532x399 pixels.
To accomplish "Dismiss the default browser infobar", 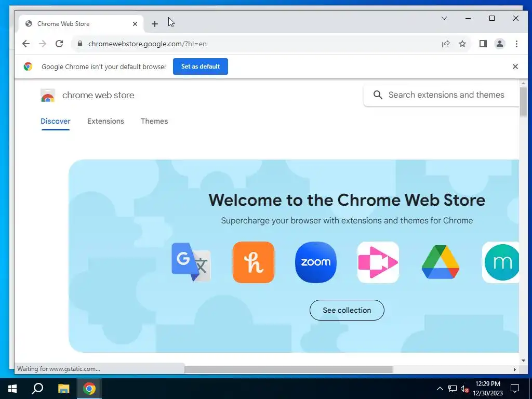I will pyautogui.click(x=515, y=66).
